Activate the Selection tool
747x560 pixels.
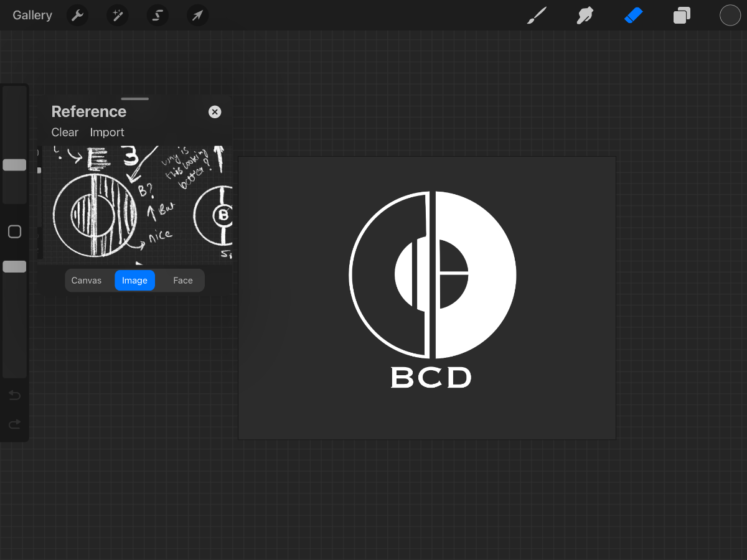(x=157, y=16)
